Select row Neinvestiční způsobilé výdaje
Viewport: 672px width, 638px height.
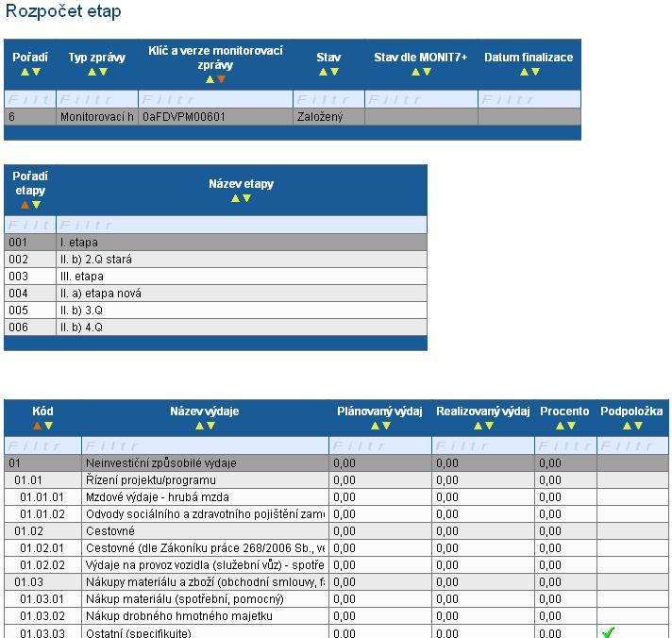pos(336,463)
